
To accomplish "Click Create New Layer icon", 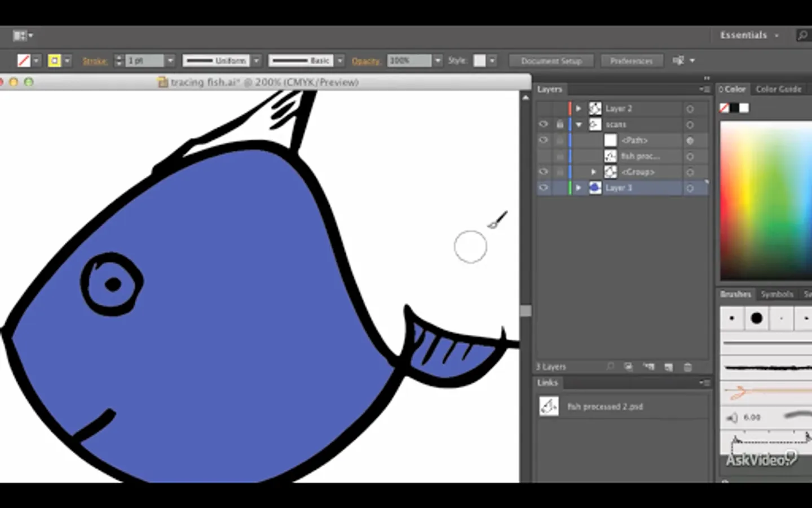I will [x=669, y=367].
